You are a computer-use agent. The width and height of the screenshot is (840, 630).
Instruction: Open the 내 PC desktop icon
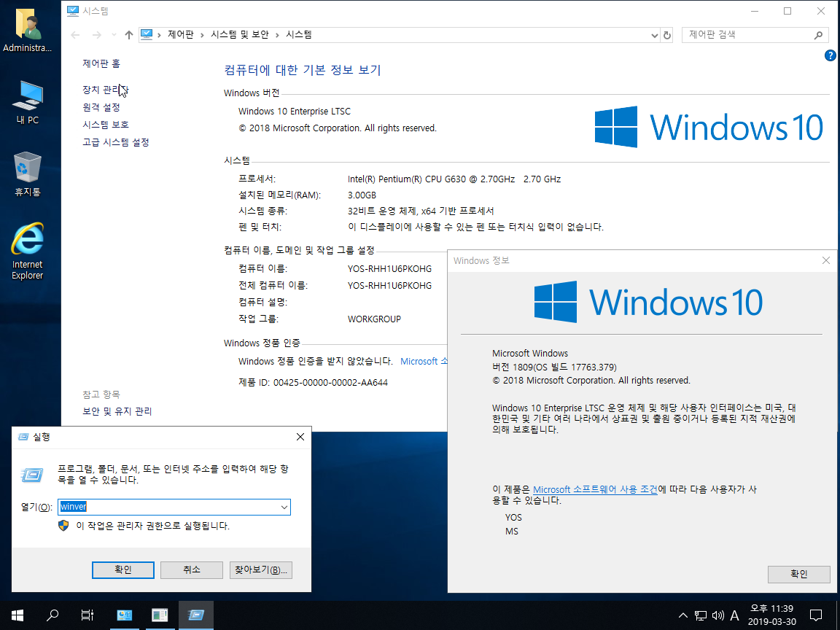pos(27,102)
